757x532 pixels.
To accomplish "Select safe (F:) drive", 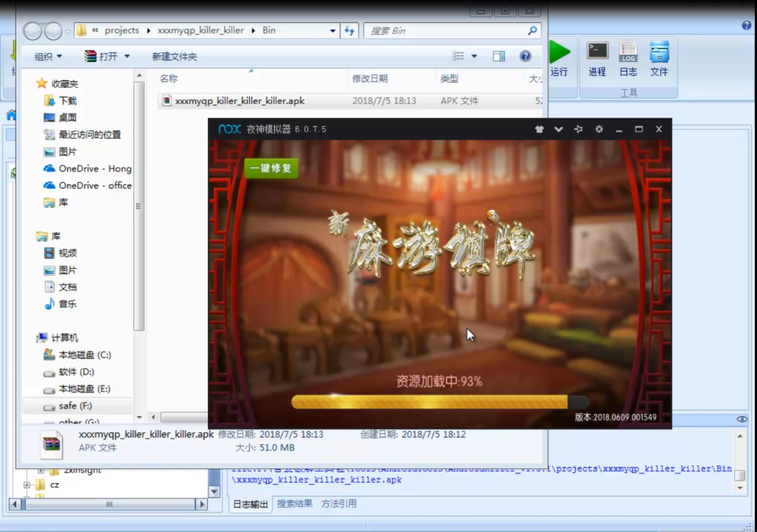I will point(77,406).
